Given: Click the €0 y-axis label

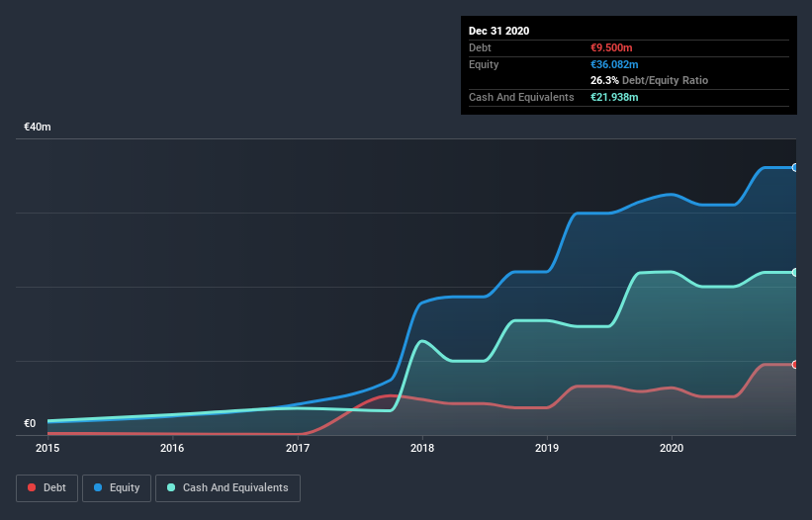Looking at the screenshot, I should point(30,423).
